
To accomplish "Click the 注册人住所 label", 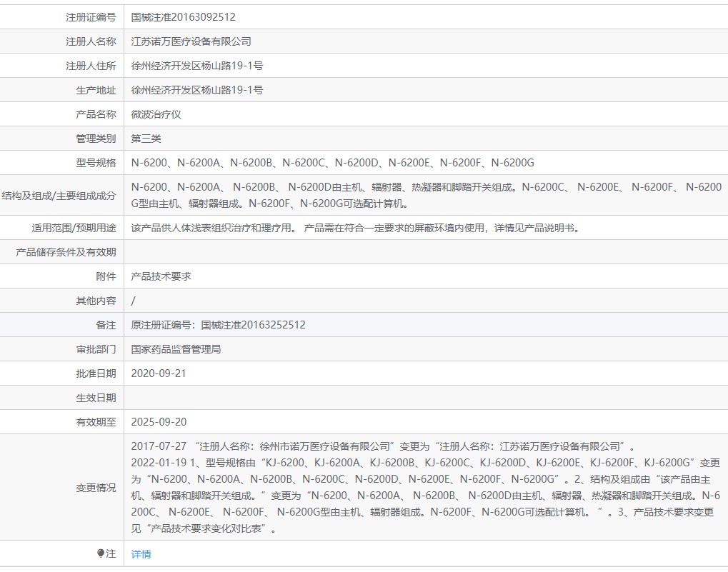I will click(x=91, y=66).
